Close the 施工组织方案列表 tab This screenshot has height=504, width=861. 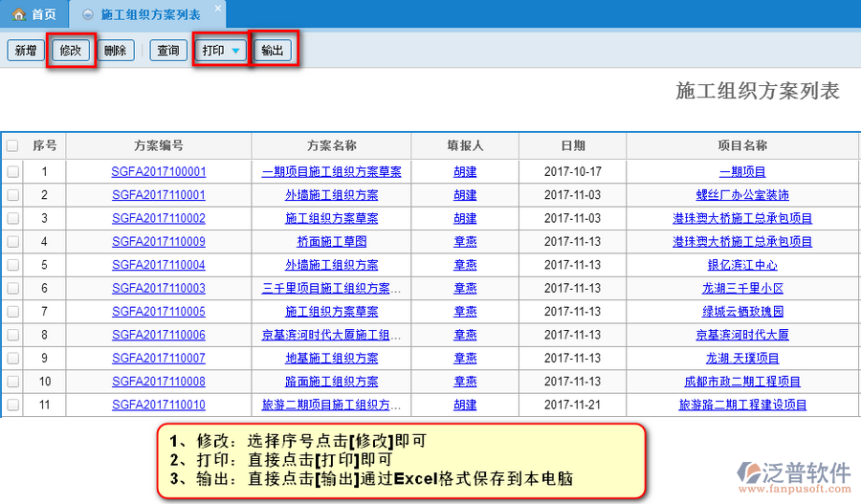coord(217,9)
